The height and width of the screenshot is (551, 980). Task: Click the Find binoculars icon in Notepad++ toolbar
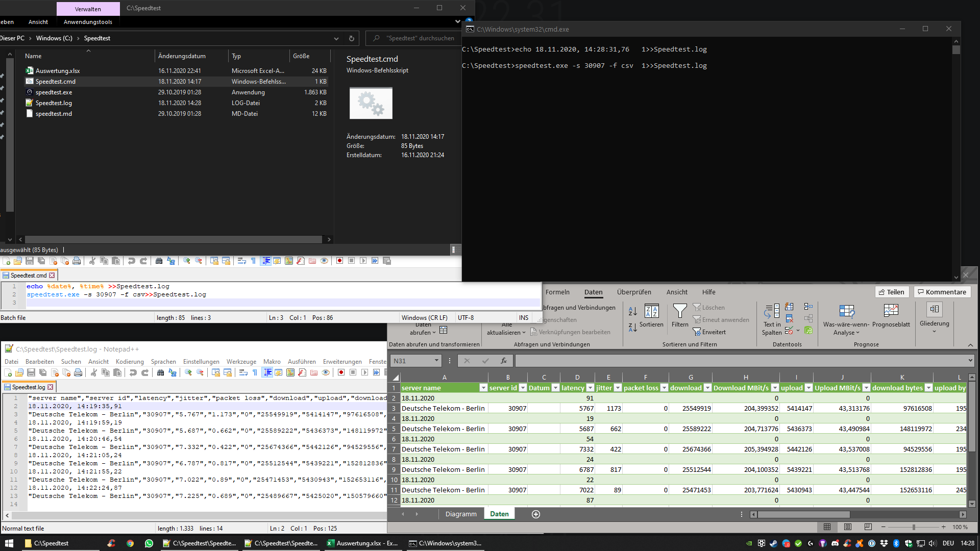point(160,373)
